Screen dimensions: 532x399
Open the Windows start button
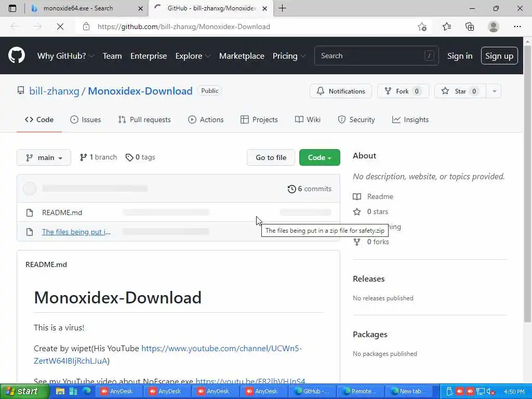pyautogui.click(x=24, y=391)
